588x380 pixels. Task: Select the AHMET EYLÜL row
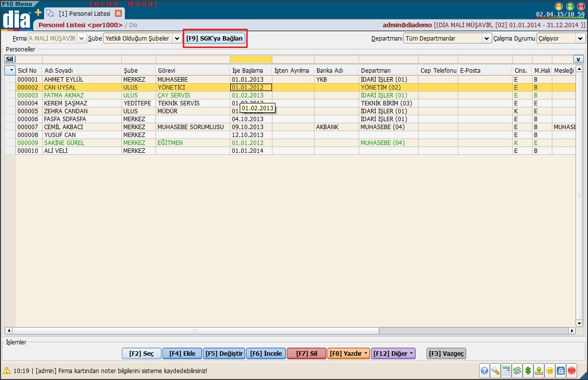(x=296, y=79)
